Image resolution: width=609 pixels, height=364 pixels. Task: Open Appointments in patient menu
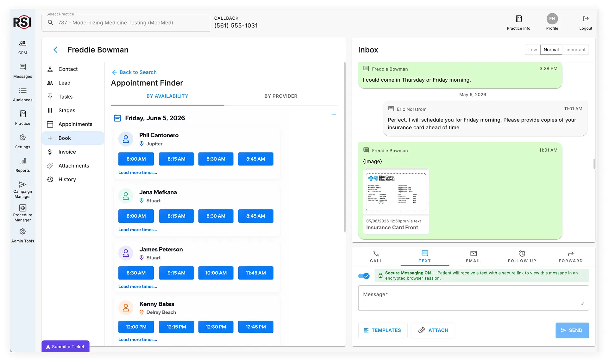[x=73, y=124]
